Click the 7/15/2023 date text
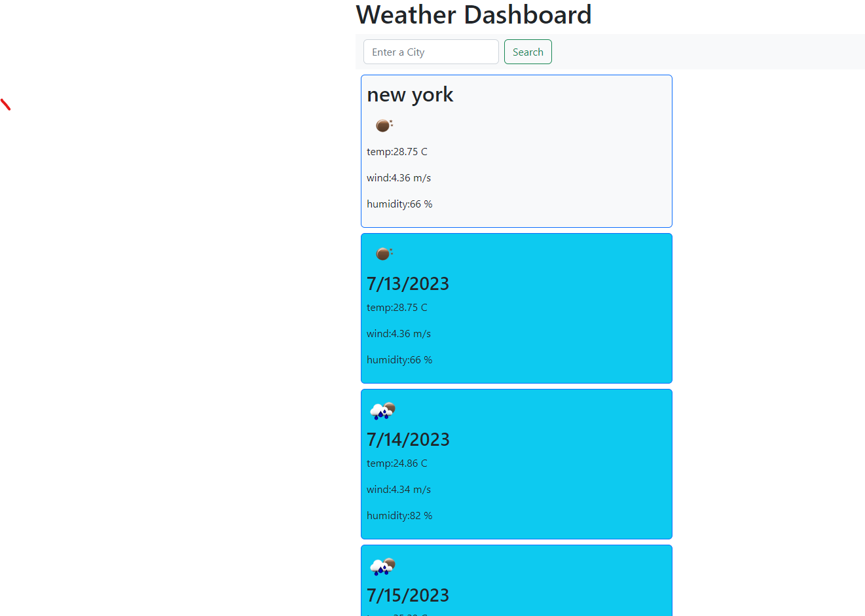The height and width of the screenshot is (616, 865). 408,595
